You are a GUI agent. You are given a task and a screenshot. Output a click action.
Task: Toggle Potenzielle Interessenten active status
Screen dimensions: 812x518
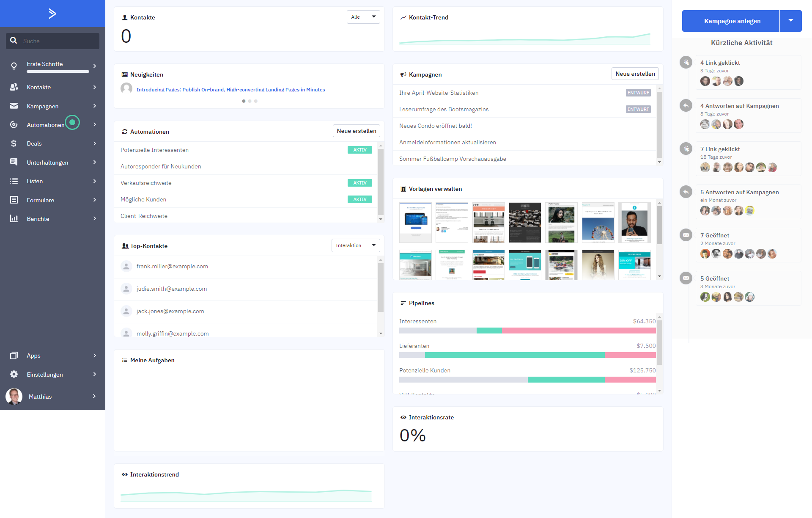(360, 149)
